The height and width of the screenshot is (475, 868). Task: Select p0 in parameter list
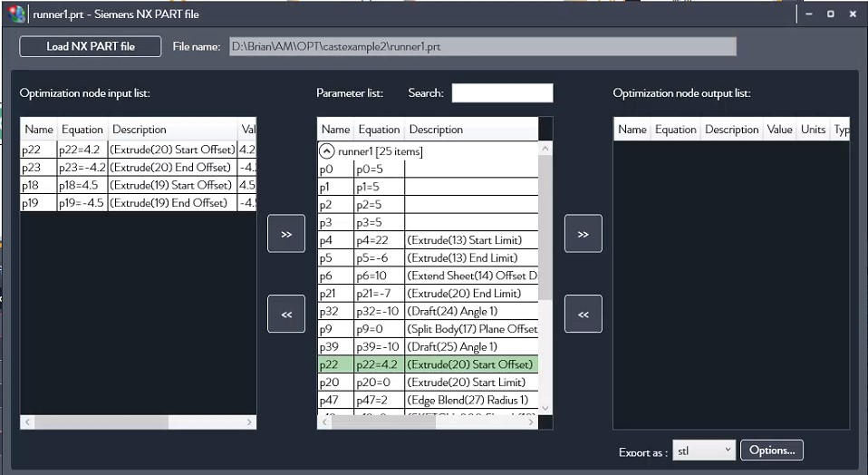pos(428,169)
